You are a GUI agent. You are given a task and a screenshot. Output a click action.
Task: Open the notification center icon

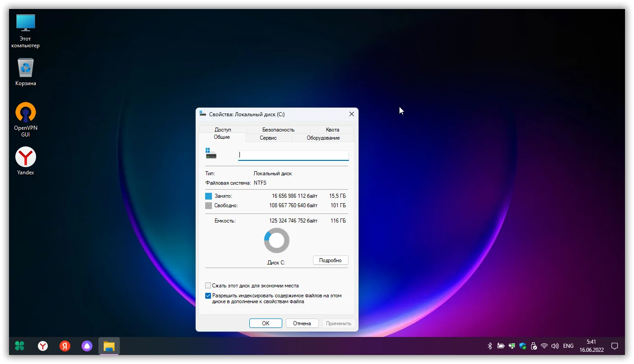[x=614, y=346]
